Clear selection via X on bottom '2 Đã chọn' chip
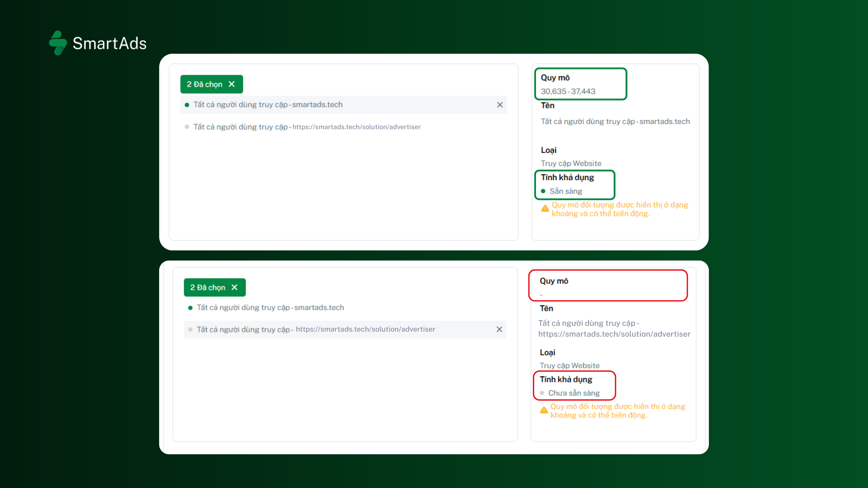The image size is (868, 488). tap(235, 287)
